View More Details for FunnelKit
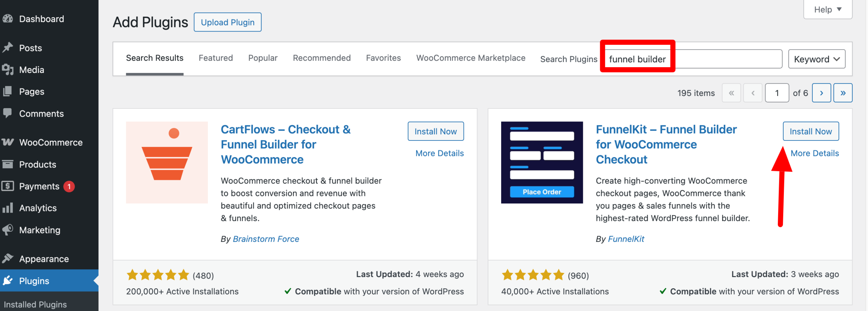Image resolution: width=868 pixels, height=311 pixels. pos(815,153)
